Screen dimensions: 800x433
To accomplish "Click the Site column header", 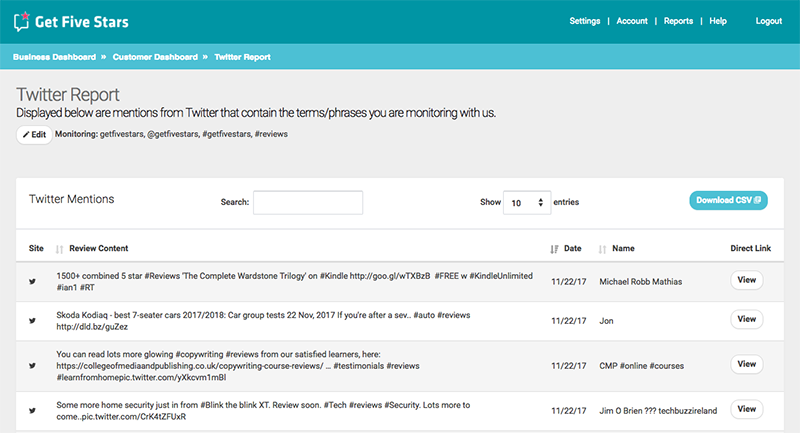I will pos(36,248).
